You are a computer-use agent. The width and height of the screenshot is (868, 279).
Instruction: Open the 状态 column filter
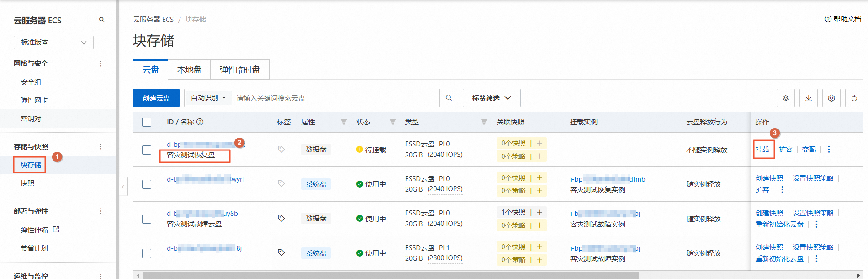392,122
